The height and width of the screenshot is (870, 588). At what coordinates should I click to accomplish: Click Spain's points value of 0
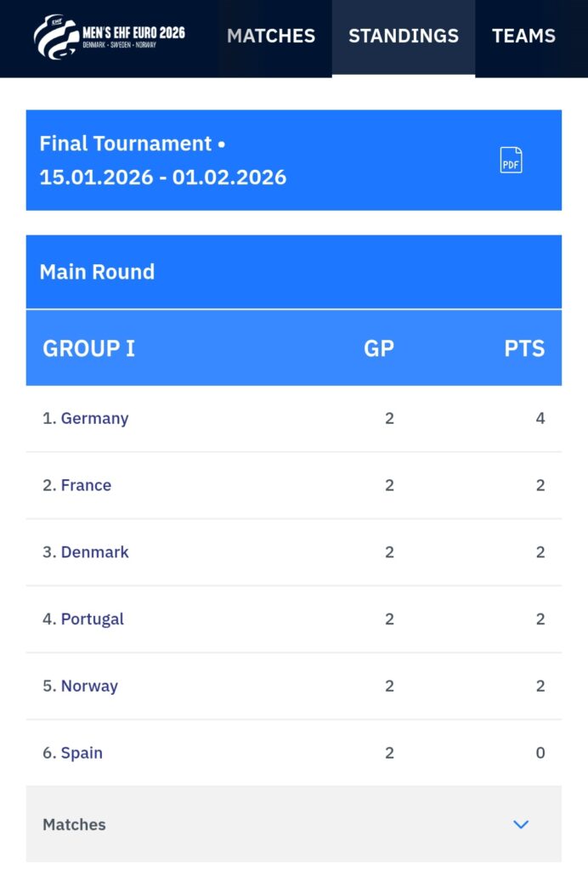540,753
